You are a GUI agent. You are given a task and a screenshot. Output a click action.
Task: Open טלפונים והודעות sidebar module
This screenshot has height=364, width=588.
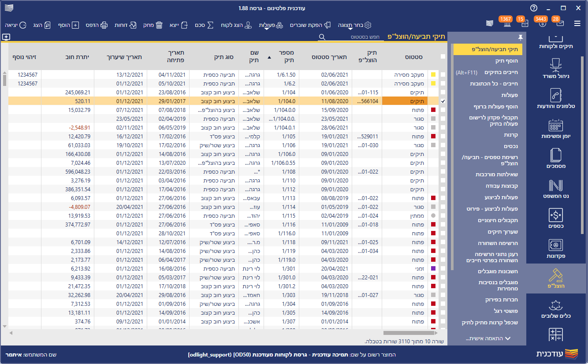[x=556, y=99]
